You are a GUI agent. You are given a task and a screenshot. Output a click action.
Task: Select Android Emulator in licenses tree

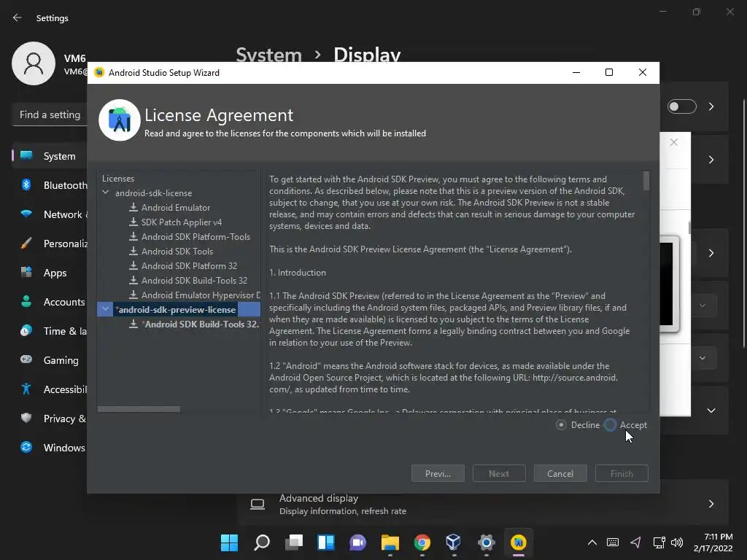(x=175, y=208)
